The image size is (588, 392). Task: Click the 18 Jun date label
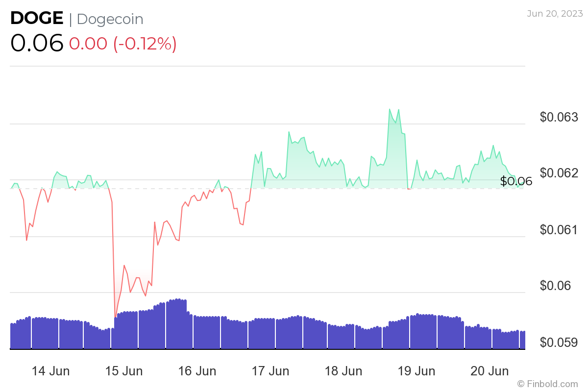pos(343,371)
